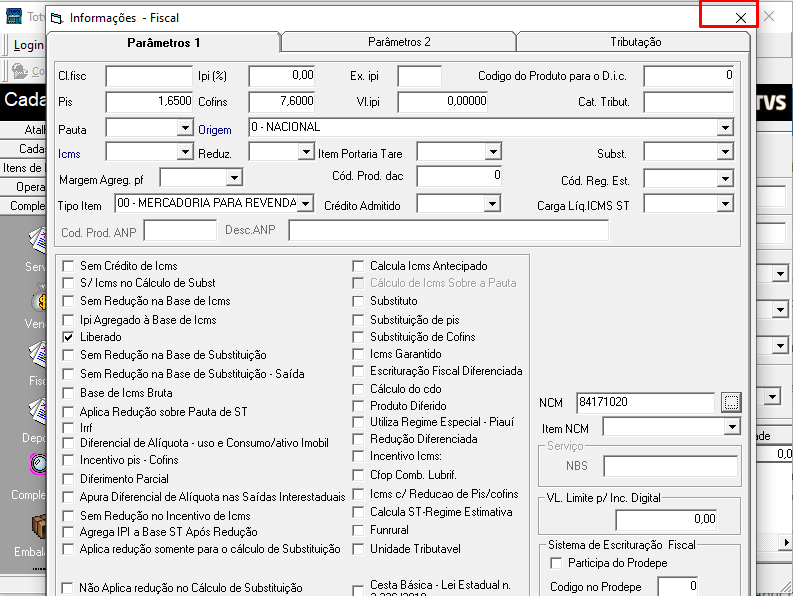Check Utiliza Regime Especial - Piauí
Screen dimensions: 793x596
pyautogui.click(x=358, y=422)
